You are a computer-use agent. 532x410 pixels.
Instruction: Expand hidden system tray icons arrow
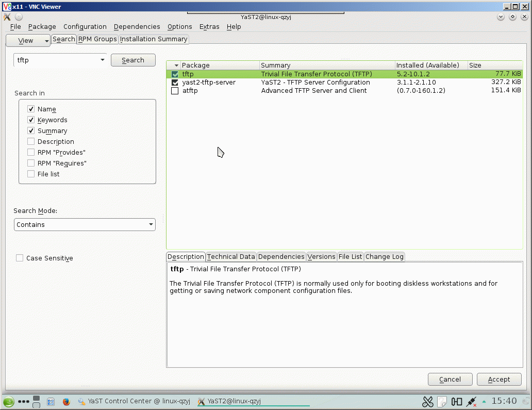point(484,402)
